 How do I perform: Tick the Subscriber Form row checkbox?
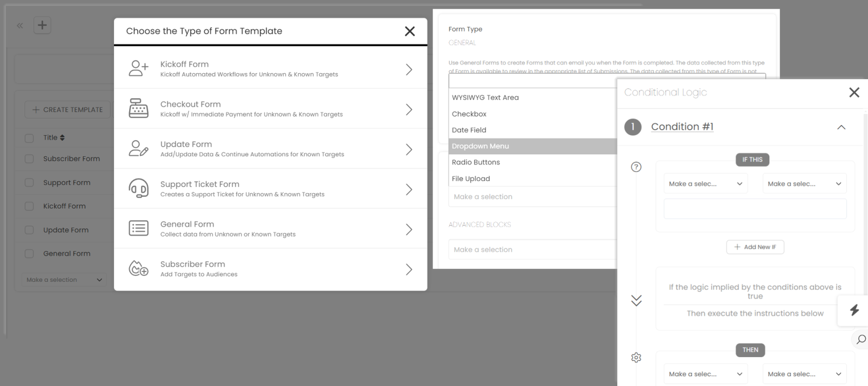point(29,159)
